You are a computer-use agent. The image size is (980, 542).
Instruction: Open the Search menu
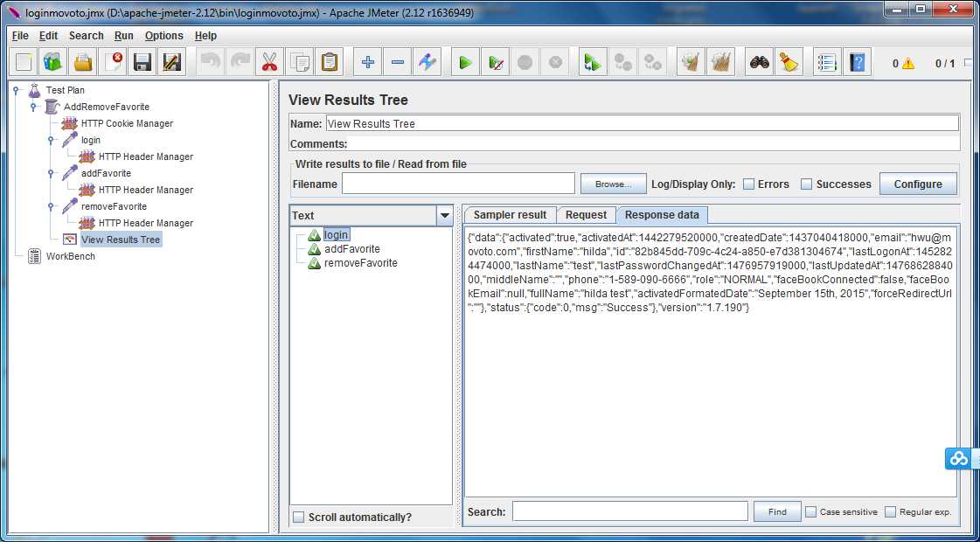coord(87,36)
